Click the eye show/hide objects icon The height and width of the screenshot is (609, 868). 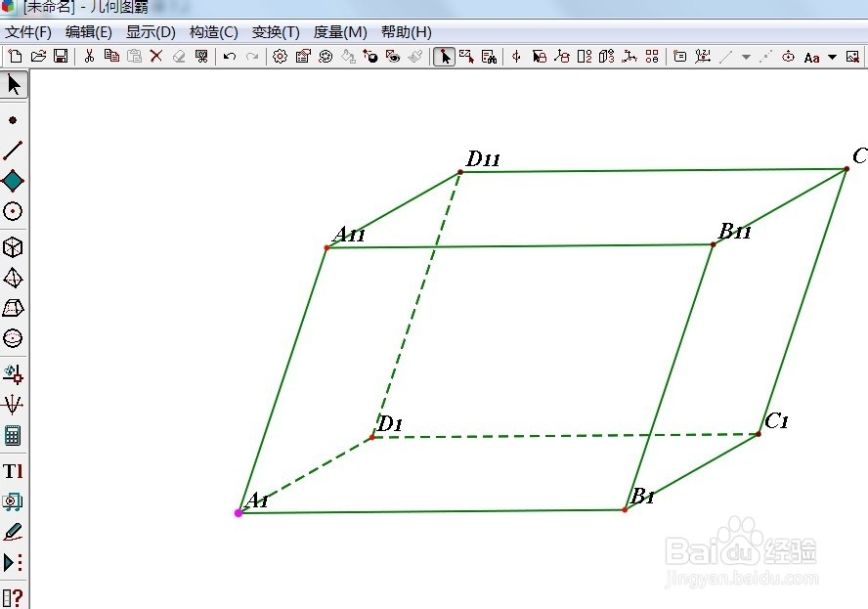tap(393, 56)
